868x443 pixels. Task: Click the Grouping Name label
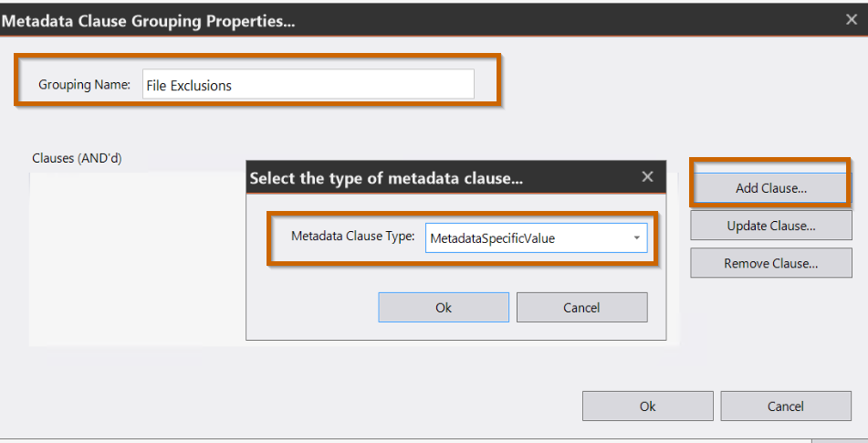84,85
